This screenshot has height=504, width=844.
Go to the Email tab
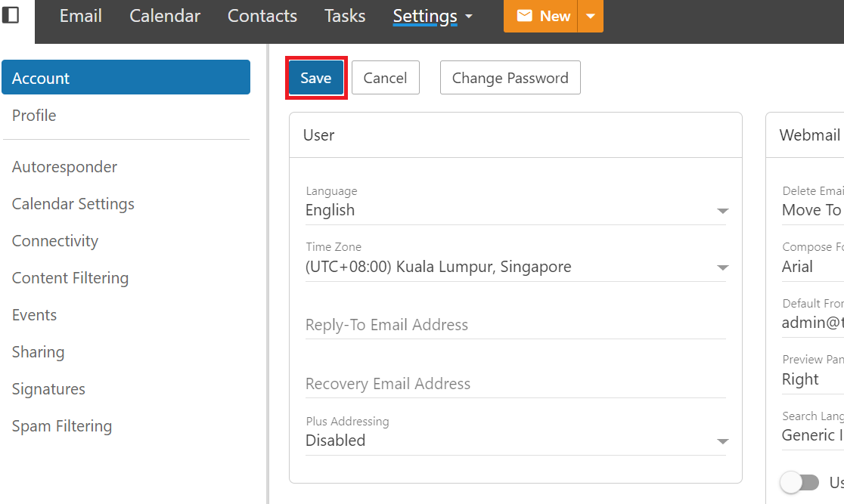pyautogui.click(x=81, y=16)
